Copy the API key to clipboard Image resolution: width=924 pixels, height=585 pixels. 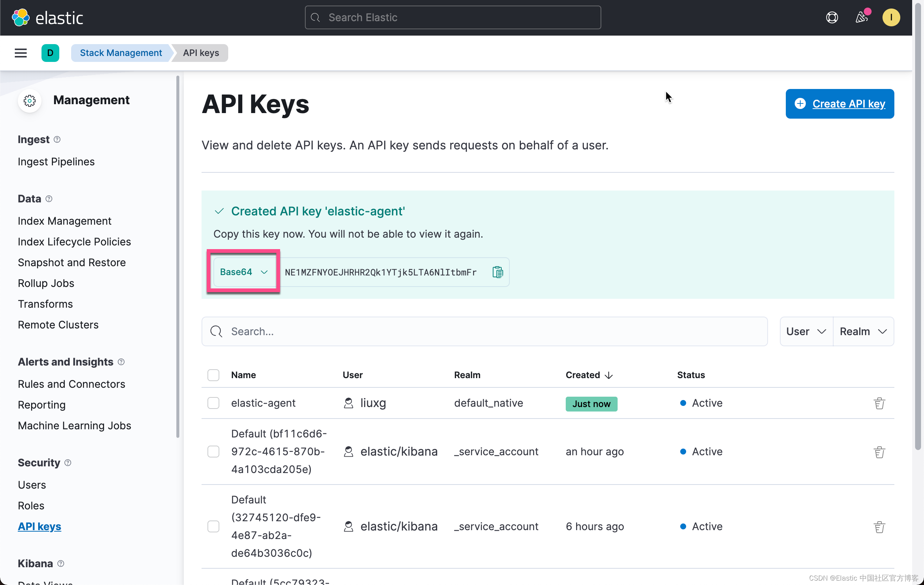(497, 272)
